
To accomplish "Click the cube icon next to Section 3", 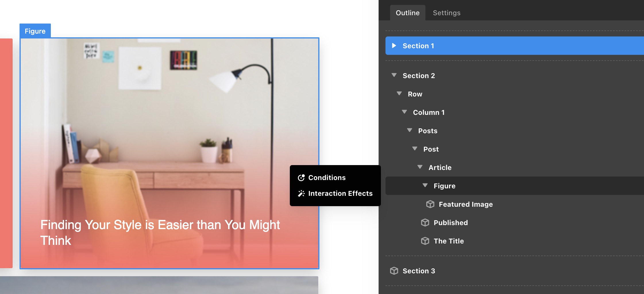I will [394, 271].
